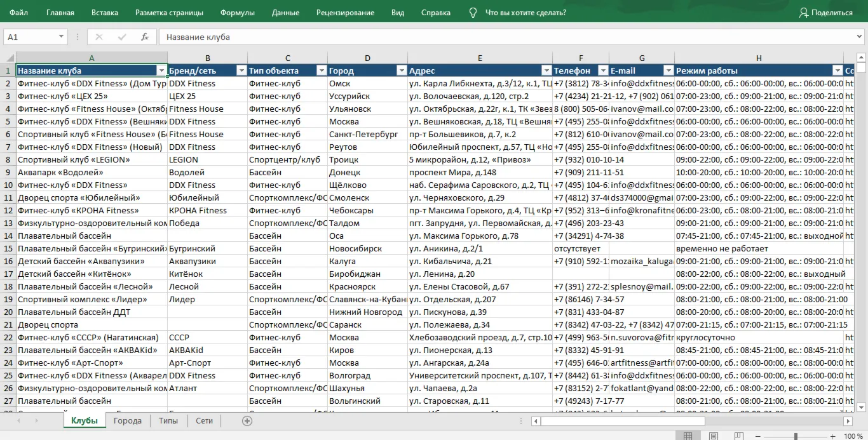Screen dimensions: 868x440
Task: Open filter dropdown for Адрес
Action: tap(546, 70)
